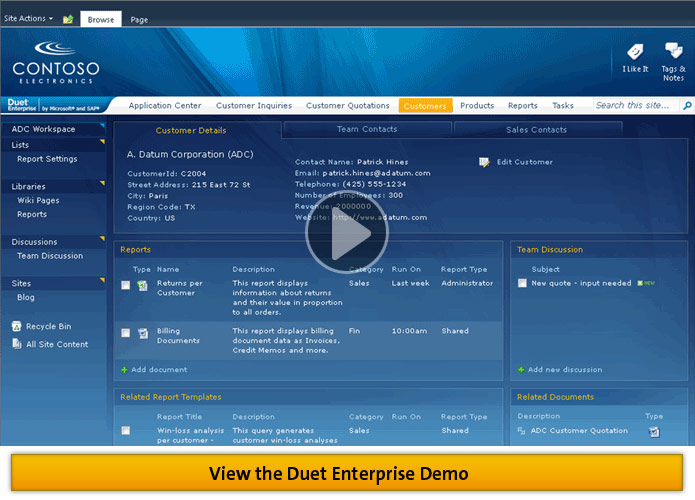
Task: Click the Recycle Bin link text
Action: pos(49,326)
